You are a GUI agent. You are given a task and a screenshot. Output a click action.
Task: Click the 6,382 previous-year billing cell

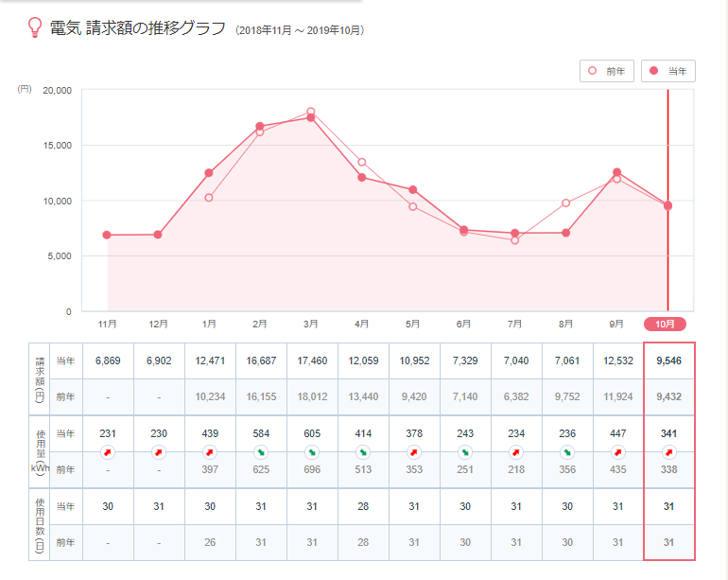pos(517,396)
